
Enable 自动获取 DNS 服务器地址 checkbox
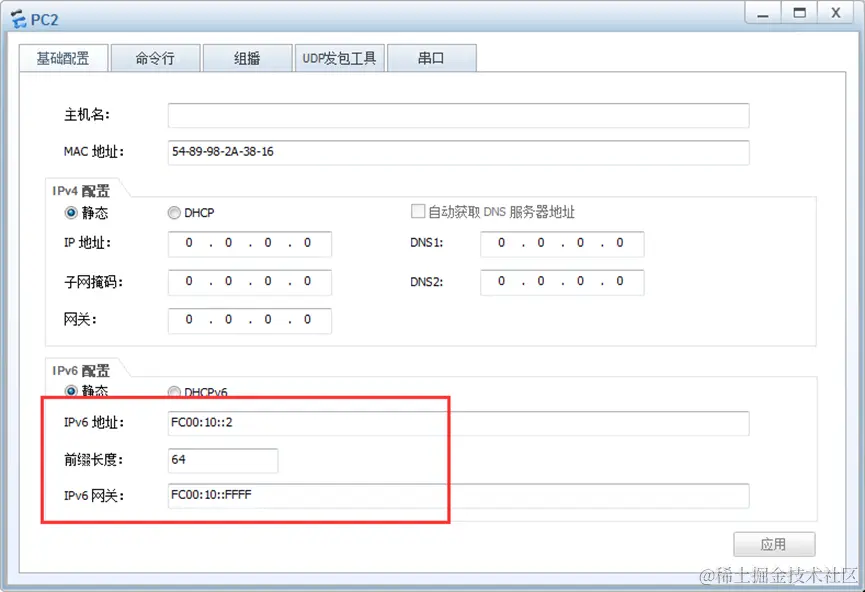pyautogui.click(x=418, y=211)
